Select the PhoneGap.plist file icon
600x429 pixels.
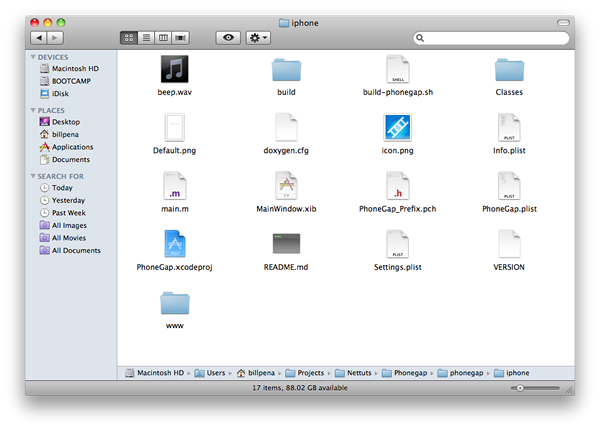[509, 186]
